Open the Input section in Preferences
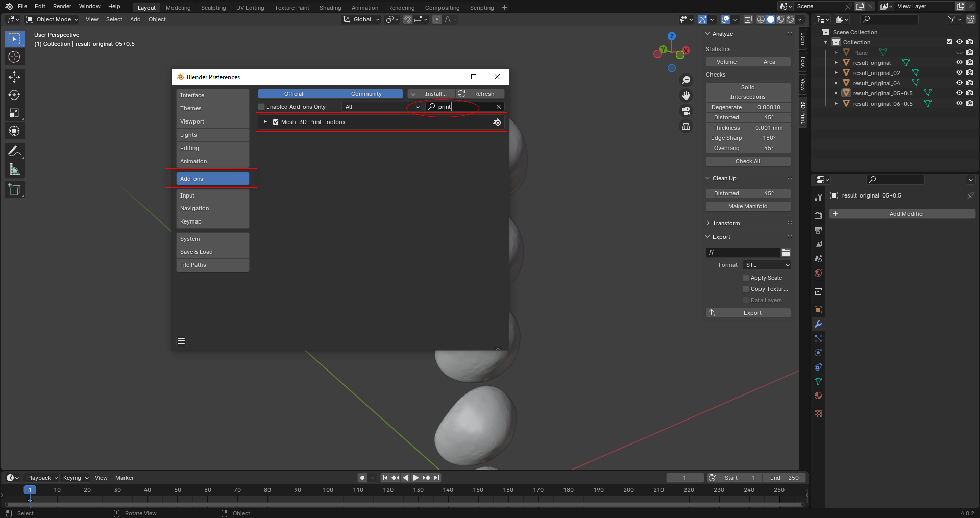980x518 pixels. click(213, 195)
